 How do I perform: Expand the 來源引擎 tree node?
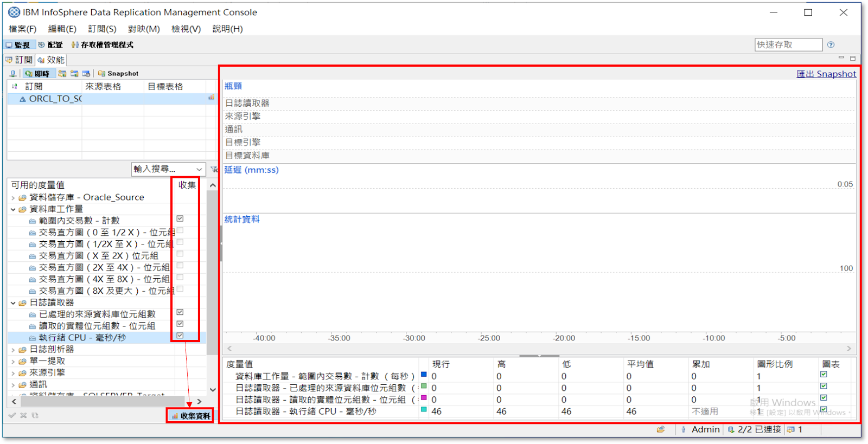[x=13, y=373]
